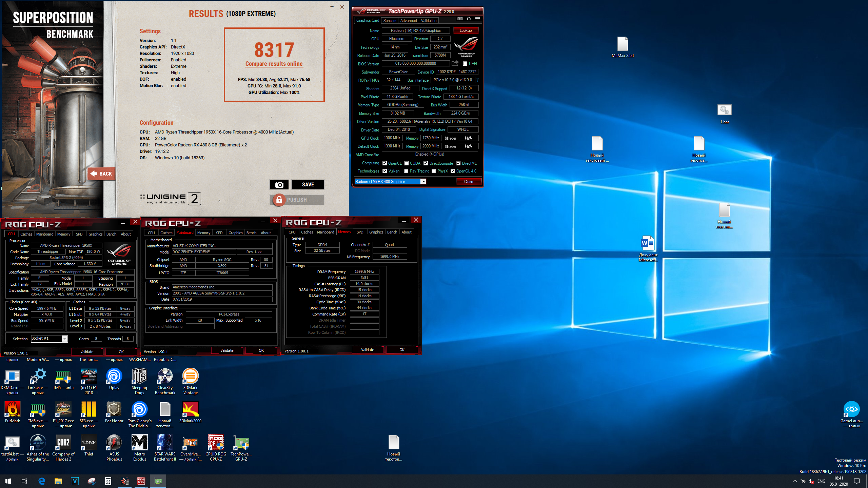Click the Windows Start button
Screen dimensions: 868x488
(x=8, y=481)
